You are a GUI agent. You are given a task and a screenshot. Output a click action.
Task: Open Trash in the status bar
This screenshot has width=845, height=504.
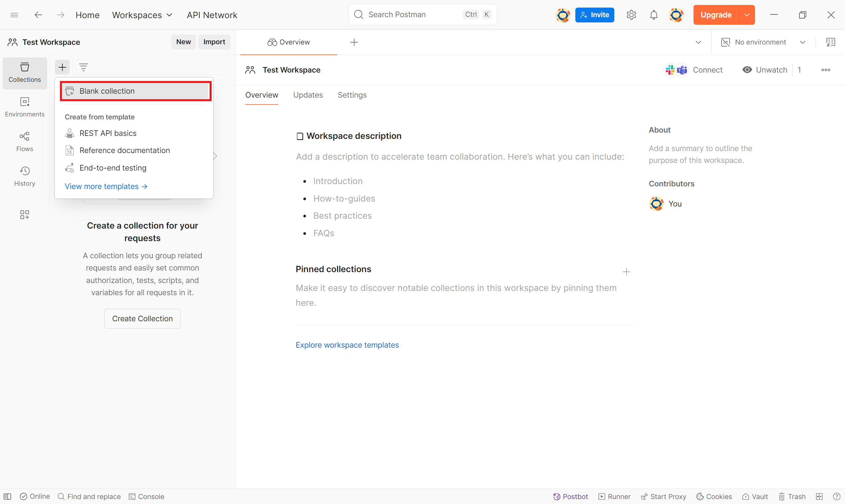792,496
